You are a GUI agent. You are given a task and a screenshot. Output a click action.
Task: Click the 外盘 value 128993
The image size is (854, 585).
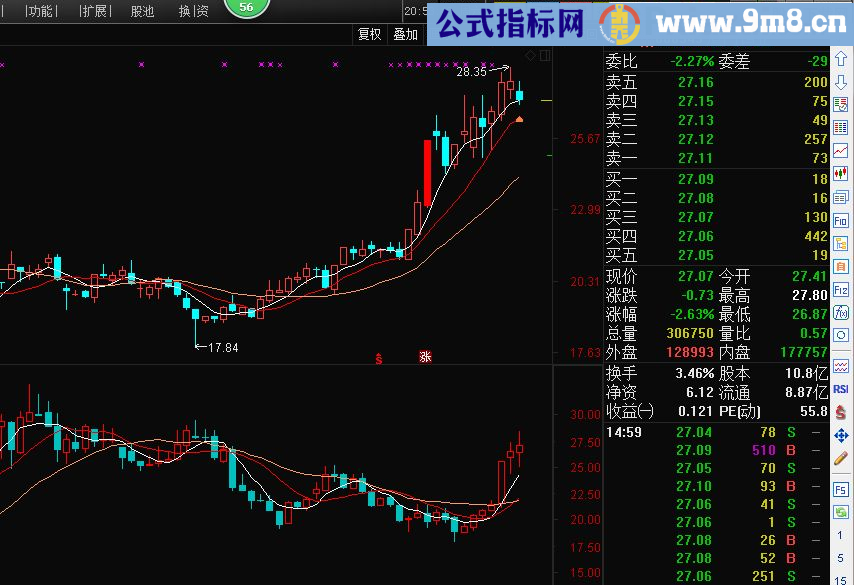(x=690, y=352)
